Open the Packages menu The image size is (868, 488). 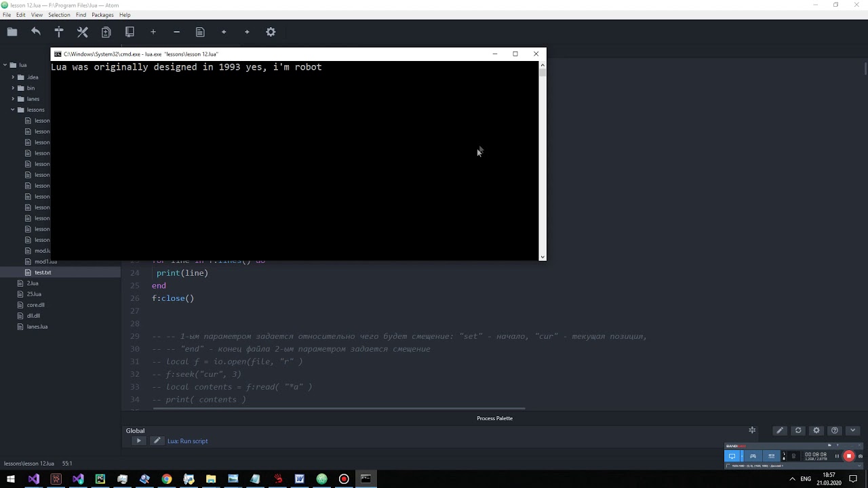point(102,15)
